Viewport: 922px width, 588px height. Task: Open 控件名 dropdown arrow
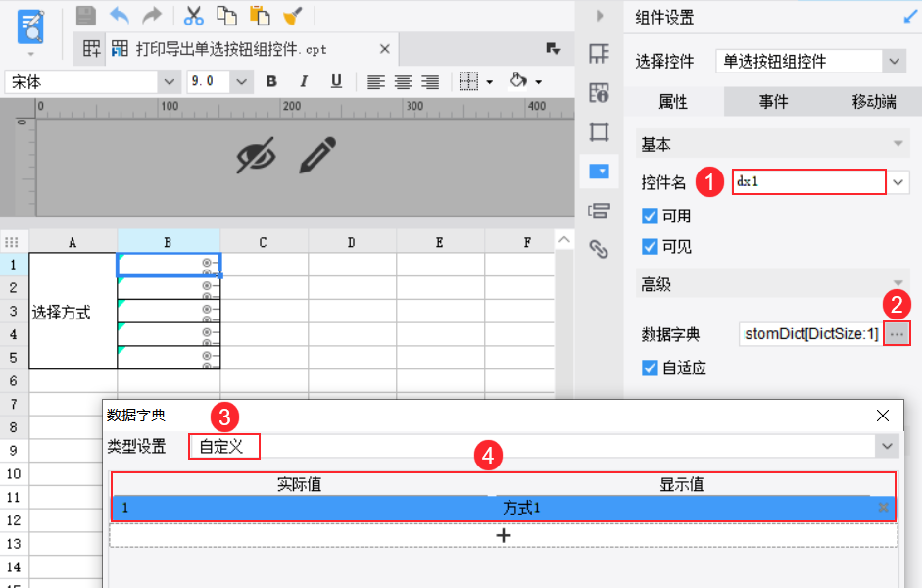[898, 182]
